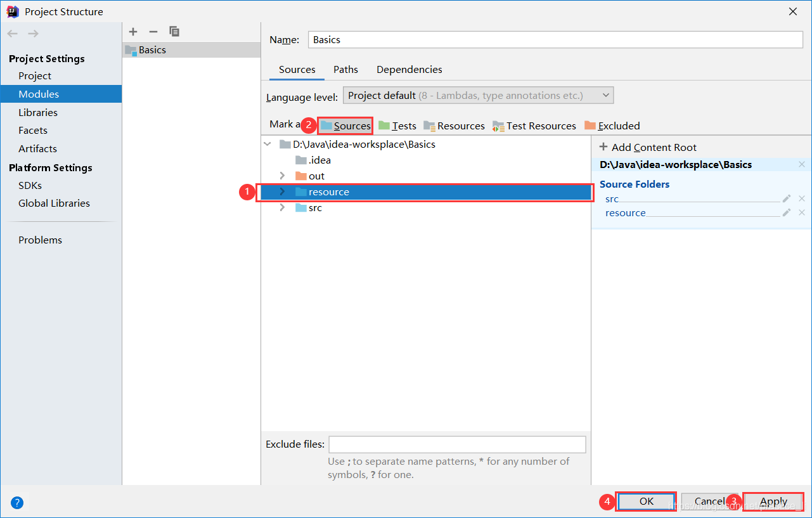Image resolution: width=812 pixels, height=518 pixels.
Task: Click the remove module minus icon
Action: click(153, 32)
